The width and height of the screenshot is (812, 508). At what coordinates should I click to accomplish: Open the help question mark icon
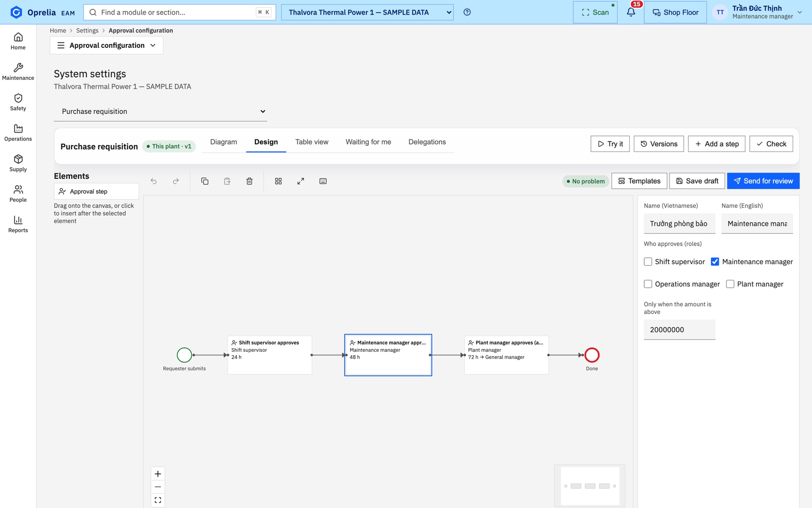coord(467,12)
